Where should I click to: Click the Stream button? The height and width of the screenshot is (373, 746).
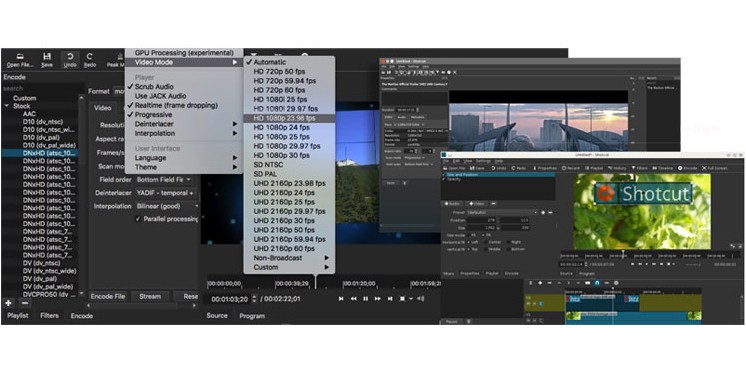[150, 296]
